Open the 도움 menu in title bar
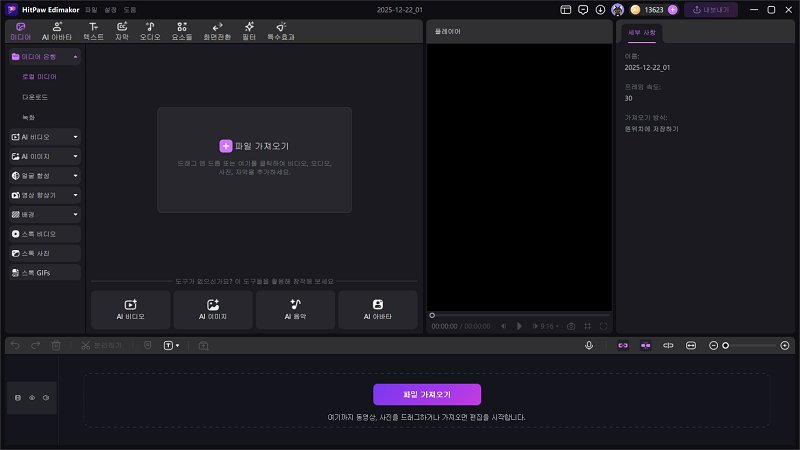The height and width of the screenshot is (450, 800). (130, 10)
